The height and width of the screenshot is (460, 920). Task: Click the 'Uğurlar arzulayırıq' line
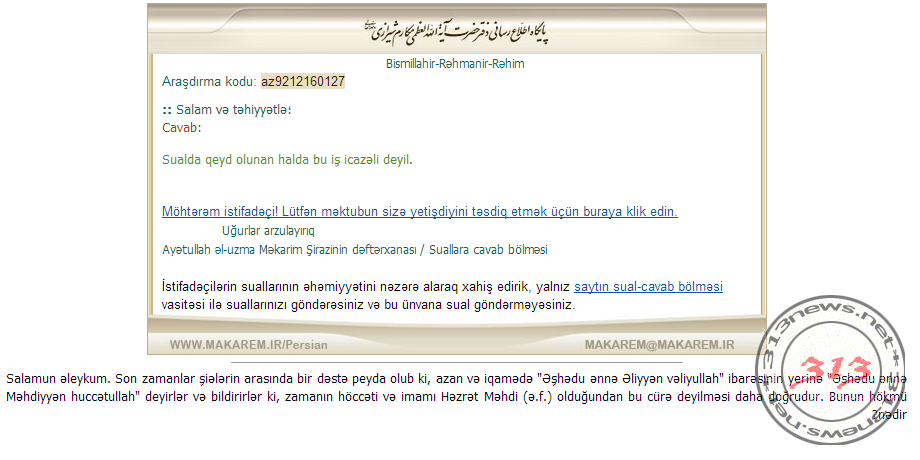pyautogui.click(x=268, y=231)
